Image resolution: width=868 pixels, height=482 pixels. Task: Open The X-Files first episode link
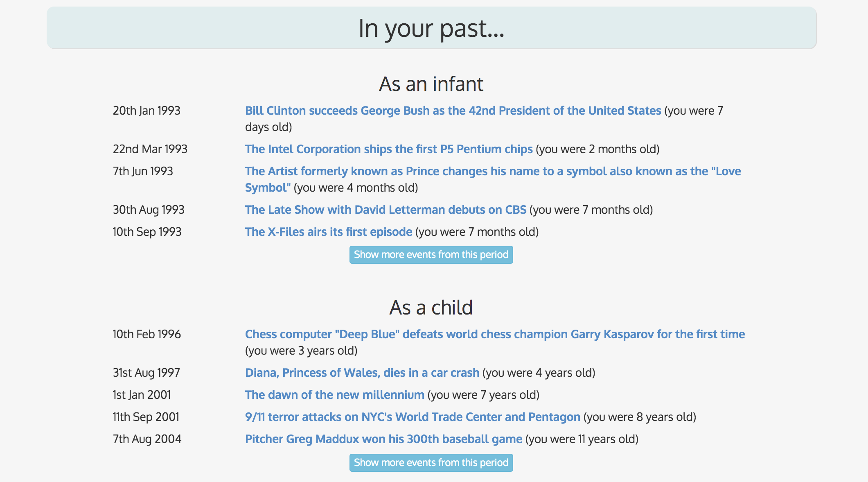coord(327,232)
